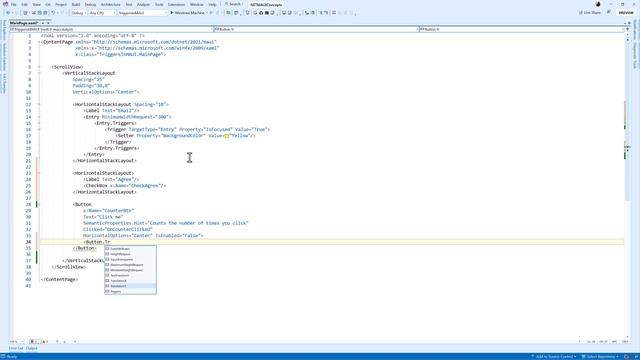The width and height of the screenshot is (640, 360).
Task: Collapse the HorizontalStackLayout on line 12
Action: (x=40, y=104)
